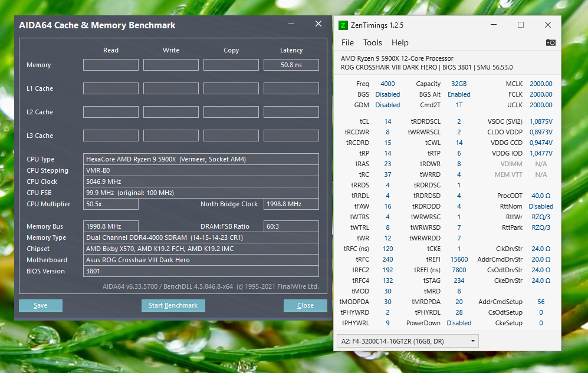Click the Chipset AMD Bixby X570 value
This screenshot has width=588, height=373.
201,249
